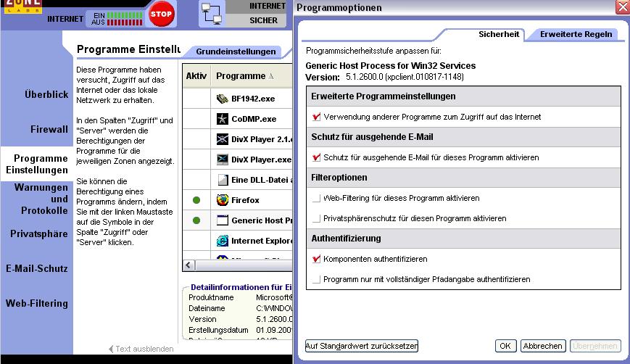Click the red STOP button
The height and width of the screenshot is (364, 630).
click(x=161, y=14)
